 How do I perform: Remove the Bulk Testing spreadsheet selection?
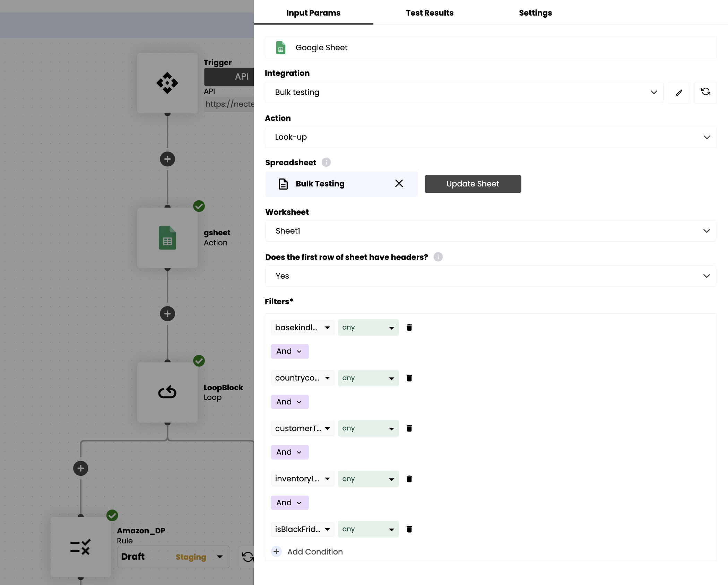(399, 183)
